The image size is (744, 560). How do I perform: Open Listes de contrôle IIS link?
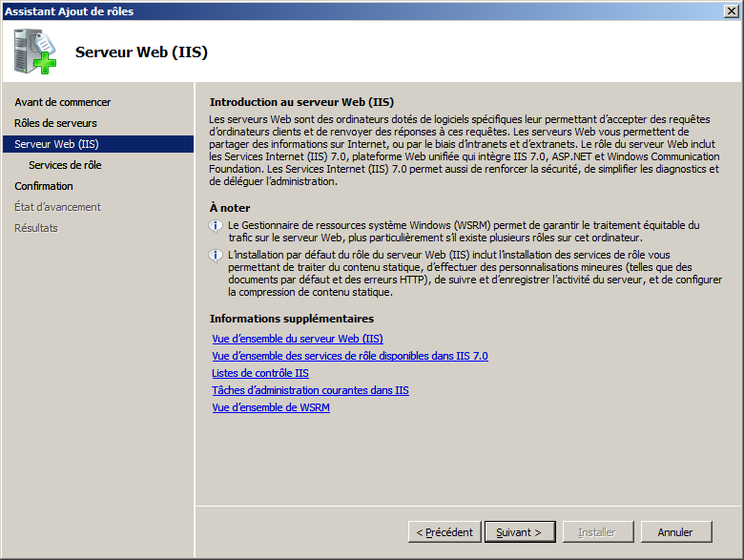click(x=260, y=373)
